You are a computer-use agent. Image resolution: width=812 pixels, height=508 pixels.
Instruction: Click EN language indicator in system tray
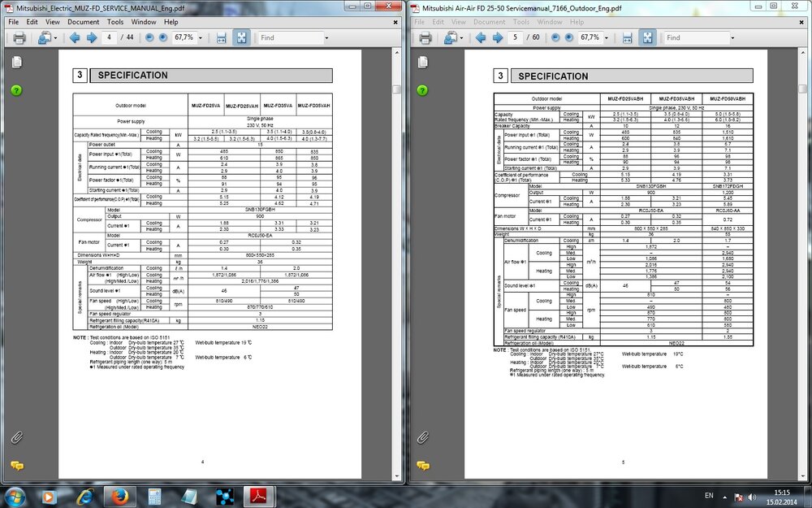coord(709,496)
